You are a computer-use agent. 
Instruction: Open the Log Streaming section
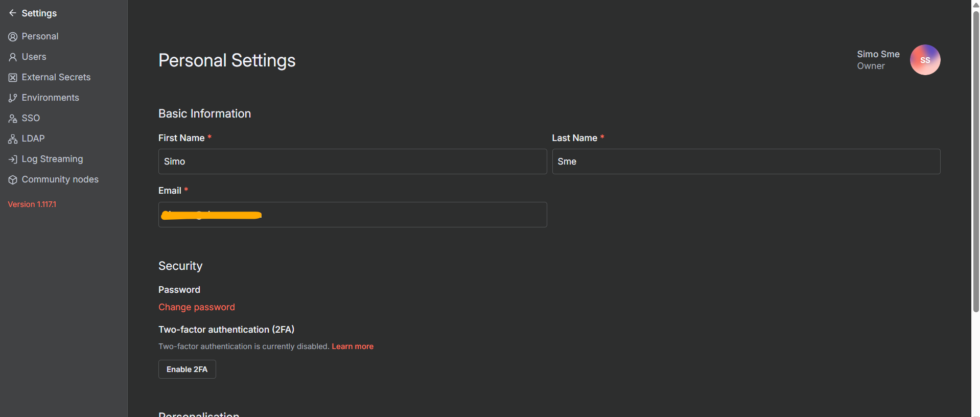pos(52,159)
